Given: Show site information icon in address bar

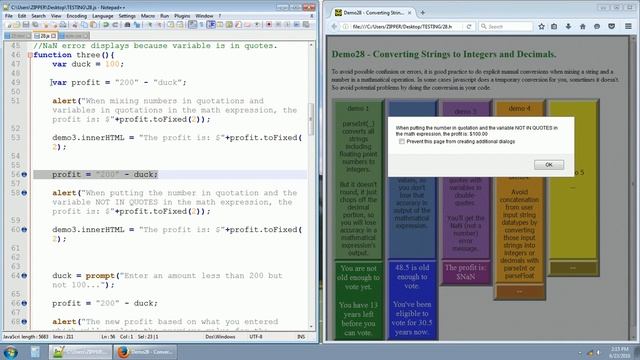Looking at the screenshot, I should (345, 27).
